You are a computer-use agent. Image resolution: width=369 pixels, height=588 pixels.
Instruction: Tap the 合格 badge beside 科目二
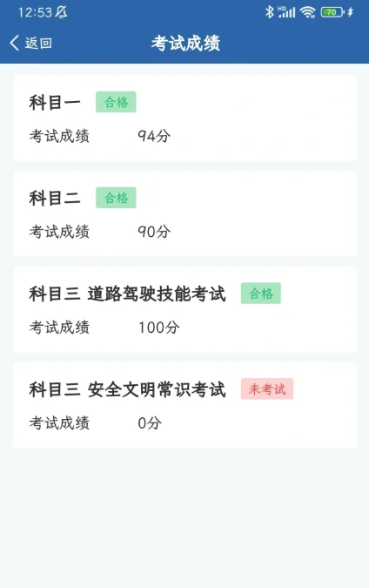[116, 198]
